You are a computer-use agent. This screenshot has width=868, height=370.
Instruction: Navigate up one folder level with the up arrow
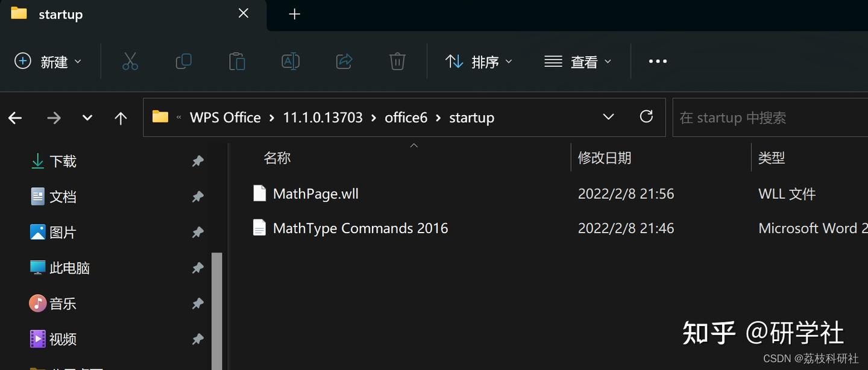[121, 118]
